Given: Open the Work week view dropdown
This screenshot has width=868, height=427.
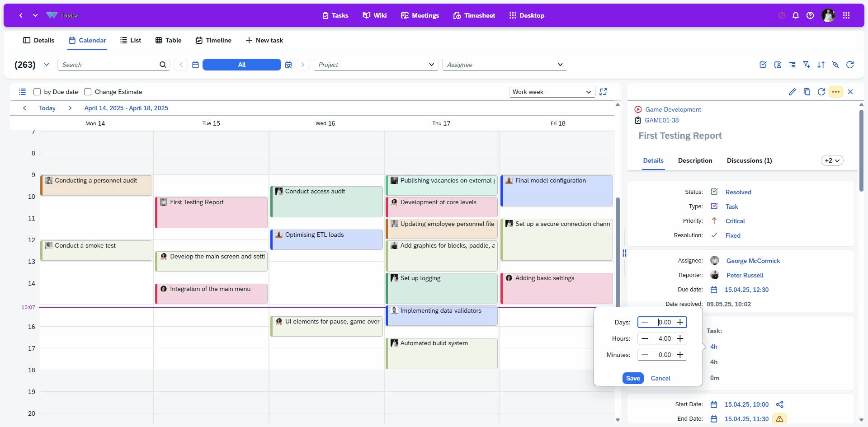Looking at the screenshot, I should (552, 92).
